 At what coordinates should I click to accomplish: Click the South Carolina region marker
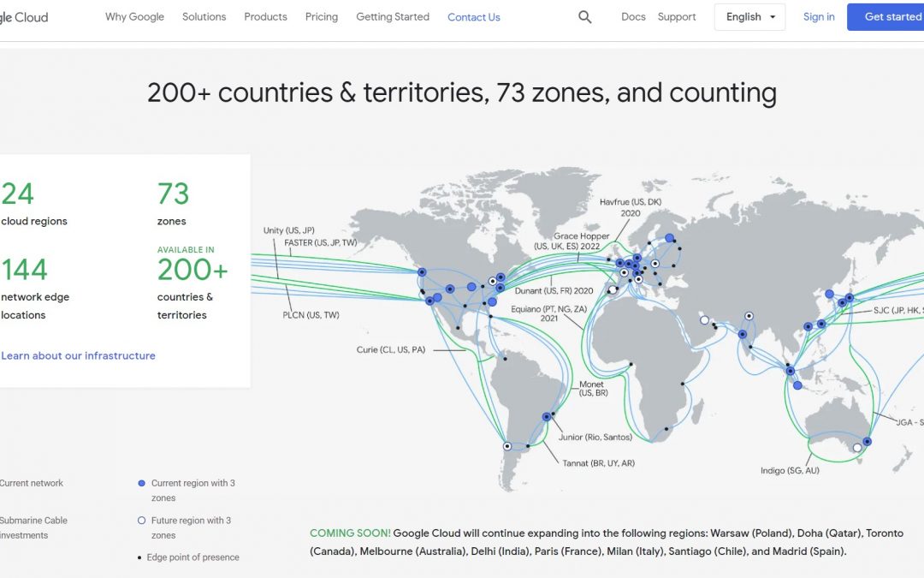pyautogui.click(x=492, y=302)
